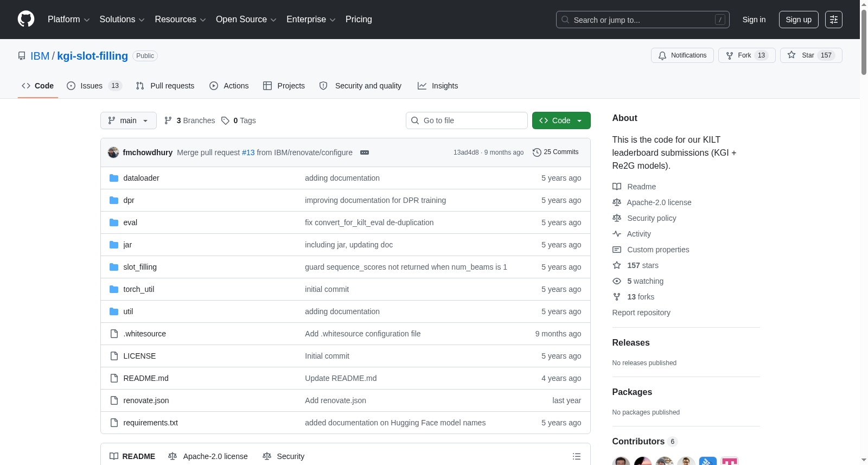Click the 13ad4d8 commit hash
Image resolution: width=868 pixels, height=465 pixels.
pos(466,152)
